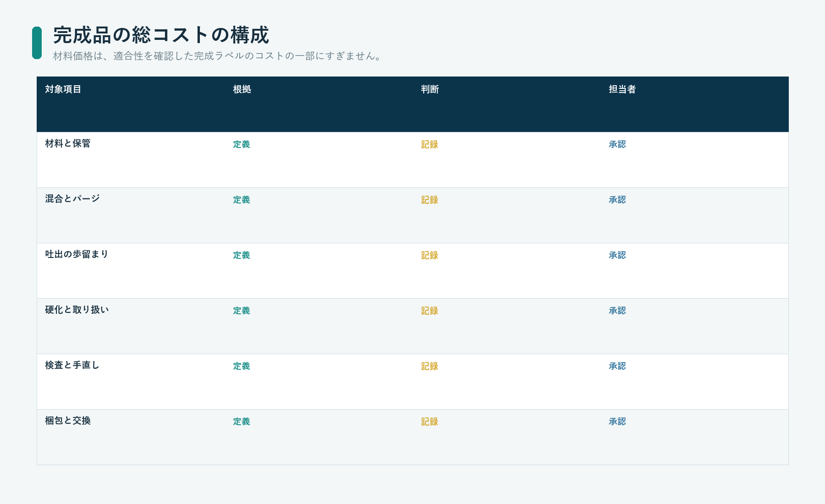Select the 混合とパージ row label
This screenshot has width=825, height=504.
click(72, 199)
